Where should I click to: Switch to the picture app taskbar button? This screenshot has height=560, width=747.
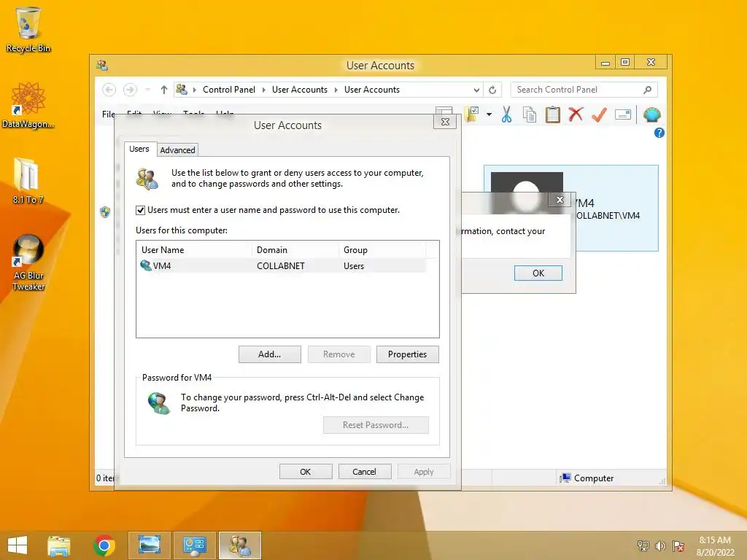(149, 545)
